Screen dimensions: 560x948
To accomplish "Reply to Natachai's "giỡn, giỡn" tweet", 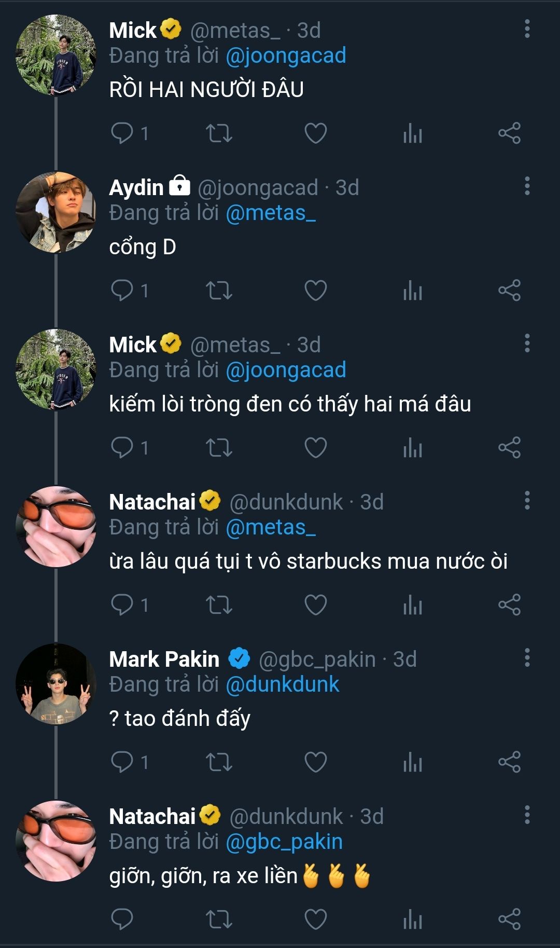I will (122, 919).
